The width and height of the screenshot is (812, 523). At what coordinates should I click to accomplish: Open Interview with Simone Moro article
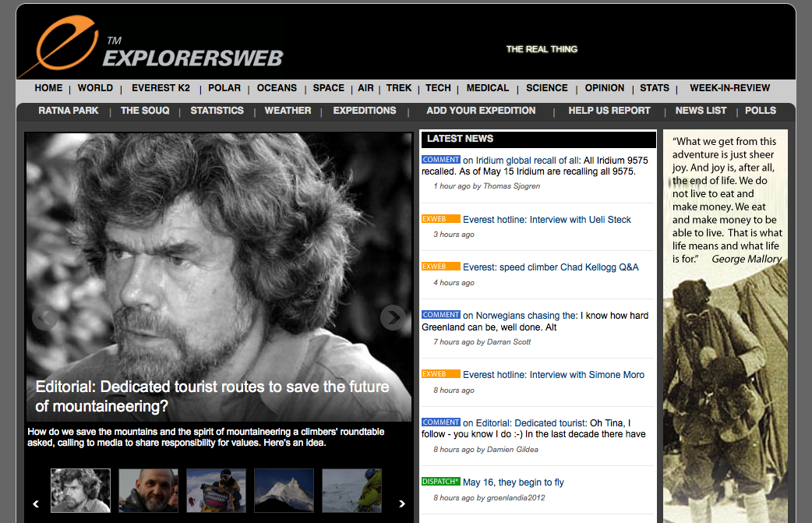[x=553, y=375]
